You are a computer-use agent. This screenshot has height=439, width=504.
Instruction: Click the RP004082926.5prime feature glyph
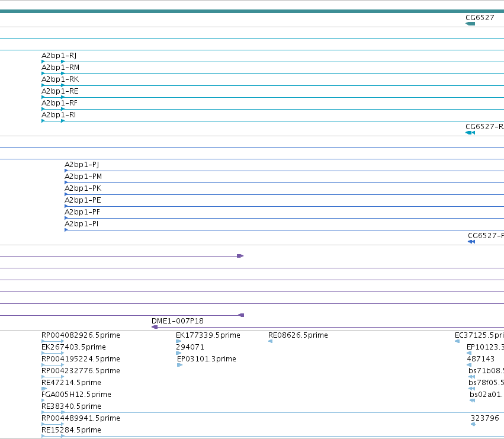[x=53, y=341]
